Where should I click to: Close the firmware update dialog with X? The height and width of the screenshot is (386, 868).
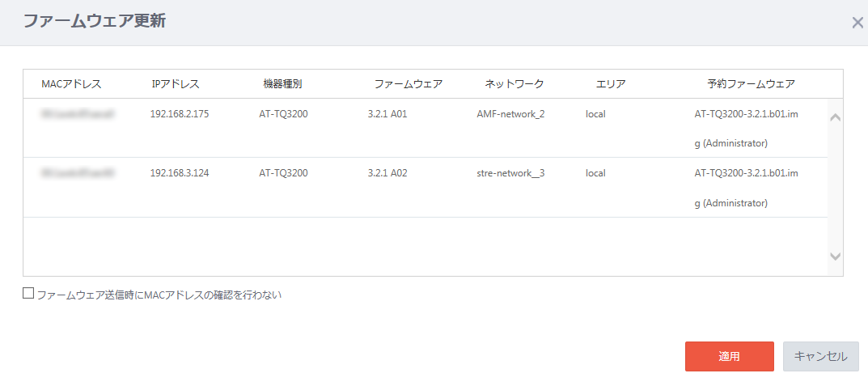tap(857, 23)
